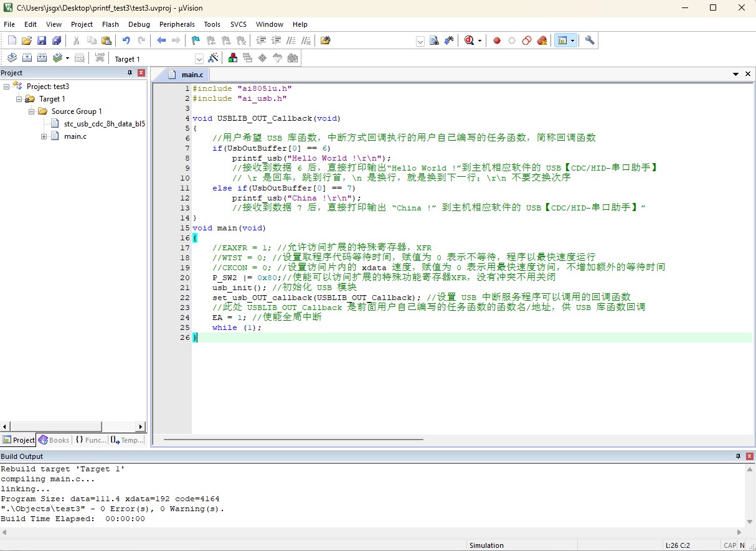Expand the main.c tree node

point(44,136)
